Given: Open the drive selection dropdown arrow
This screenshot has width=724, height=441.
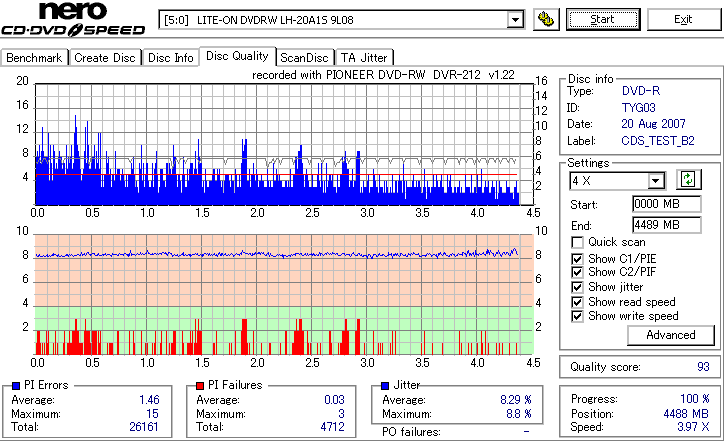Looking at the screenshot, I should point(515,20).
